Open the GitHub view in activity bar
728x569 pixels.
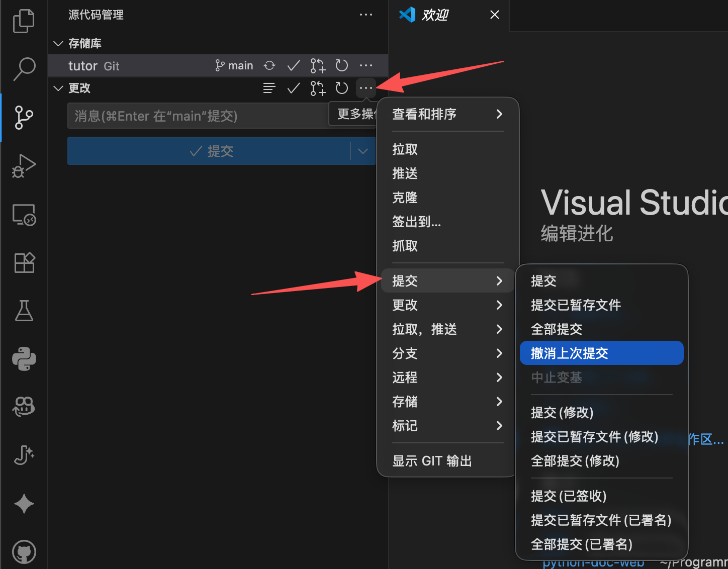coord(24,552)
